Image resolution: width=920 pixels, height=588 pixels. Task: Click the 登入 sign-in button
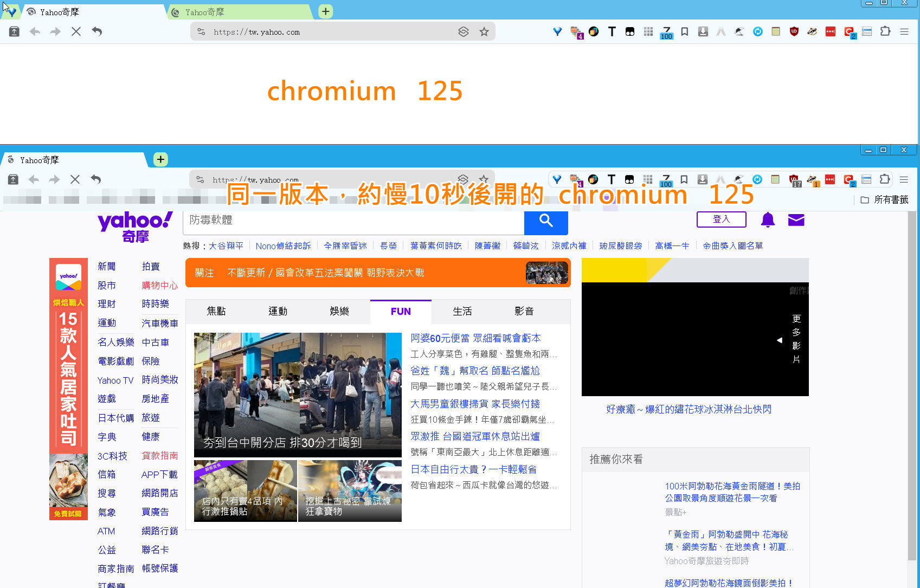(722, 219)
